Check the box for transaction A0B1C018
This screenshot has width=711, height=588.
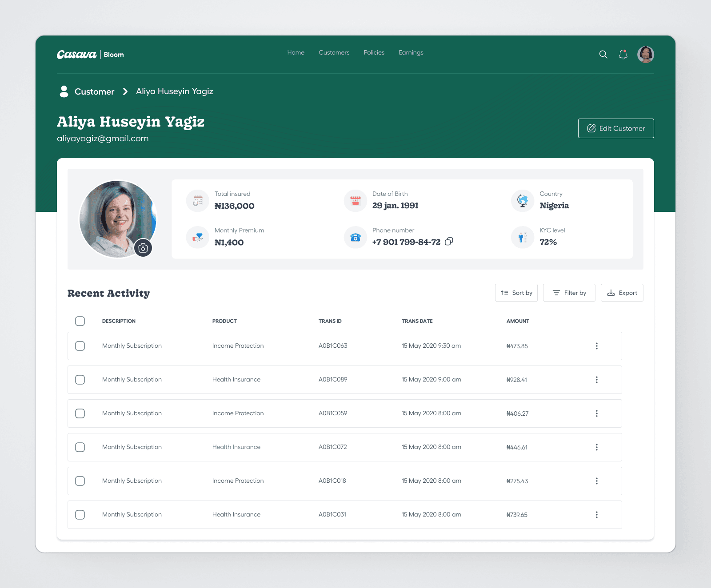coord(80,481)
